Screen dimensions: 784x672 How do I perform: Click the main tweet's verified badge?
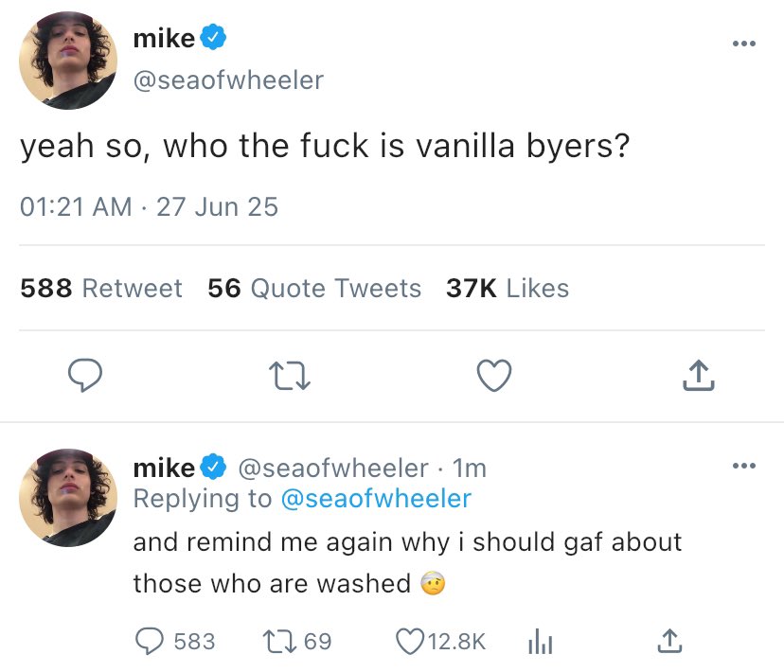(215, 39)
